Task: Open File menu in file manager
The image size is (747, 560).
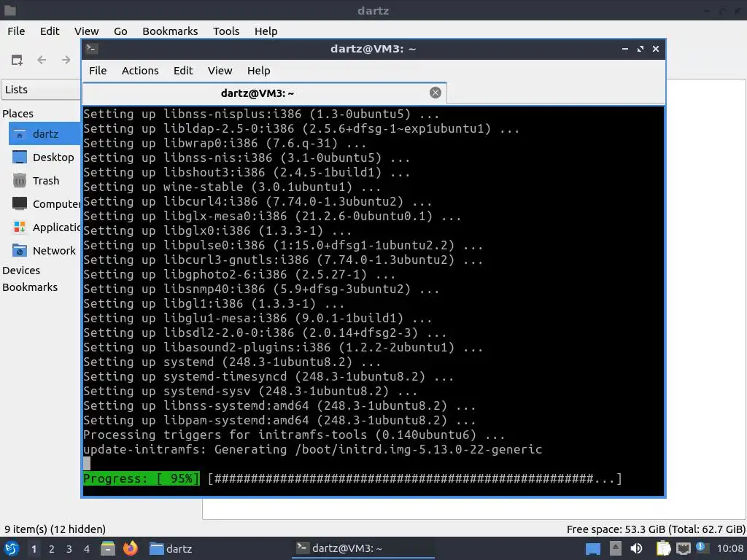Action: click(x=16, y=31)
